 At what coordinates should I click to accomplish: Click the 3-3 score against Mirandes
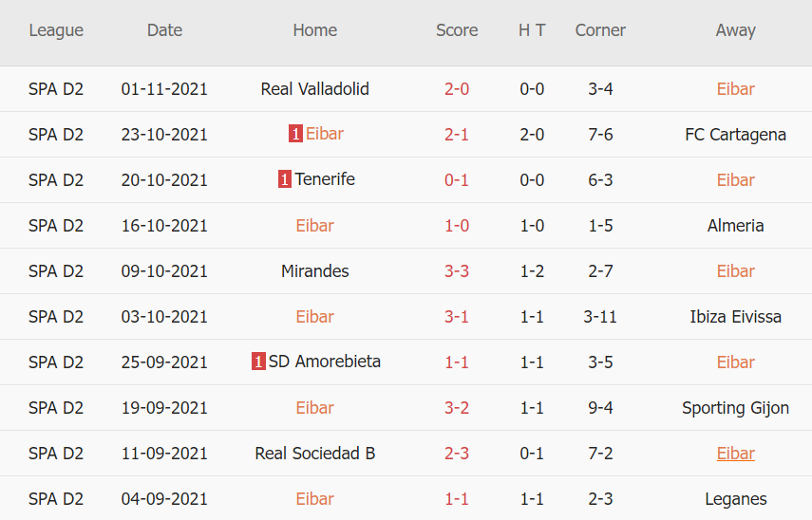click(457, 271)
